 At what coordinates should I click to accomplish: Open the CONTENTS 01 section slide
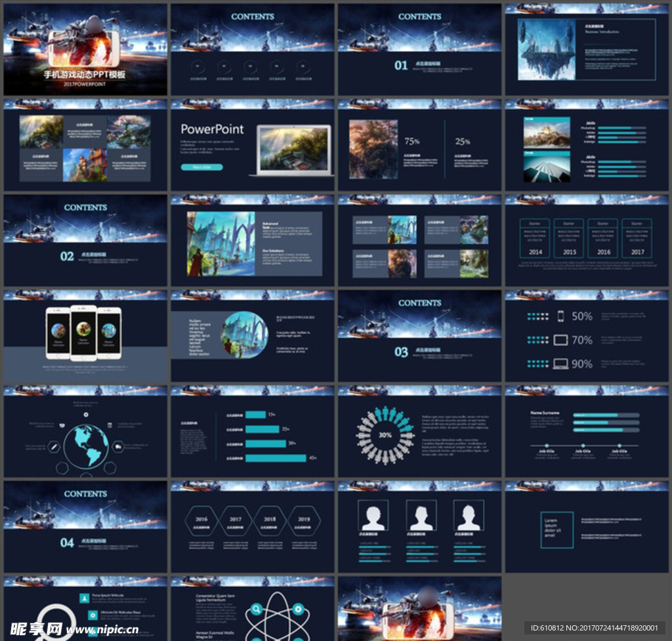click(x=419, y=50)
